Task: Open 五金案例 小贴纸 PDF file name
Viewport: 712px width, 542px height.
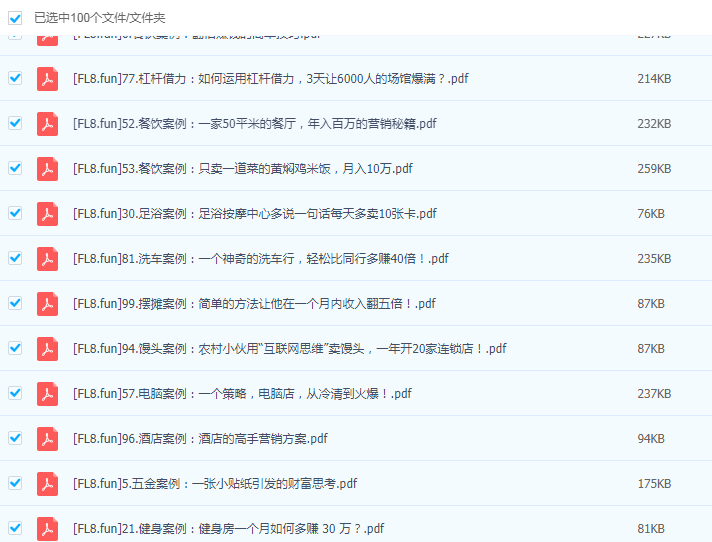Action: pos(214,484)
